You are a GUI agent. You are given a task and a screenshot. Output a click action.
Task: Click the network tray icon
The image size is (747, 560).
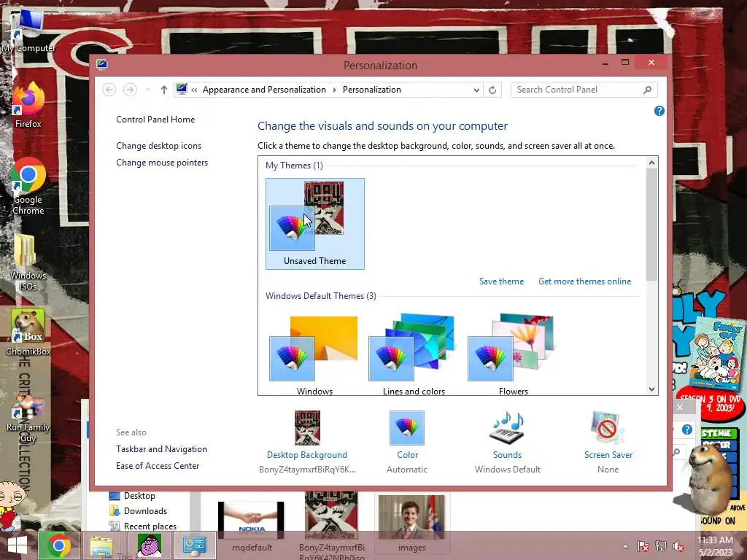click(x=661, y=546)
